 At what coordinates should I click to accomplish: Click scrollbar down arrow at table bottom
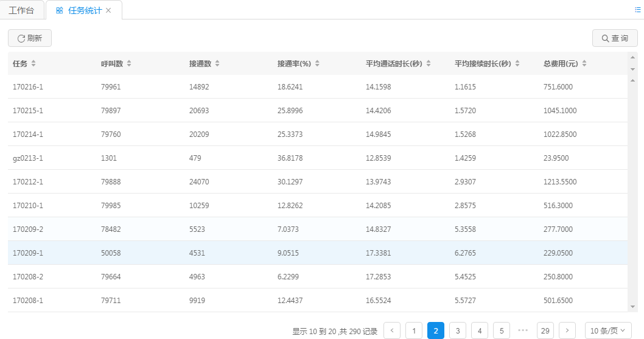(632, 306)
